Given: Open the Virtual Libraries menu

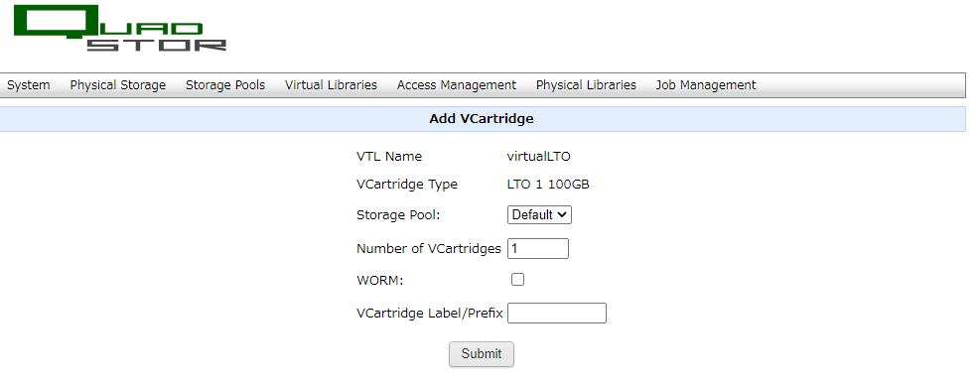Looking at the screenshot, I should 331,85.
